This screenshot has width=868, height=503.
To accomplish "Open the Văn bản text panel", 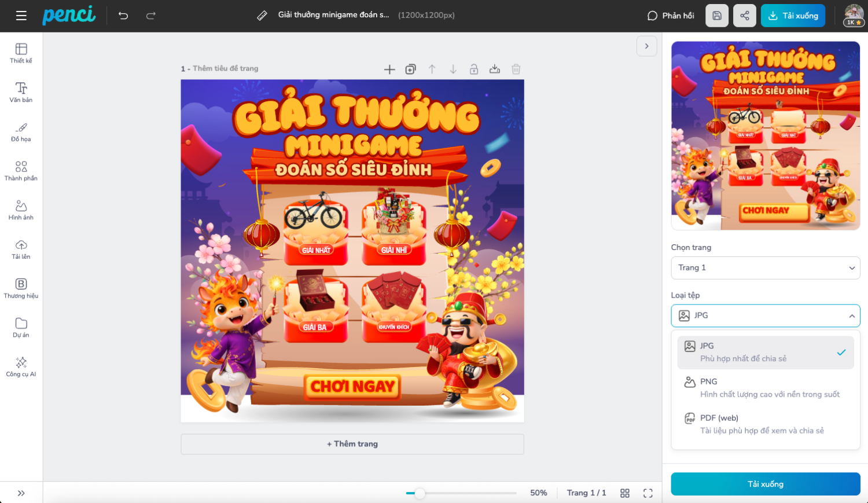I will tap(21, 93).
